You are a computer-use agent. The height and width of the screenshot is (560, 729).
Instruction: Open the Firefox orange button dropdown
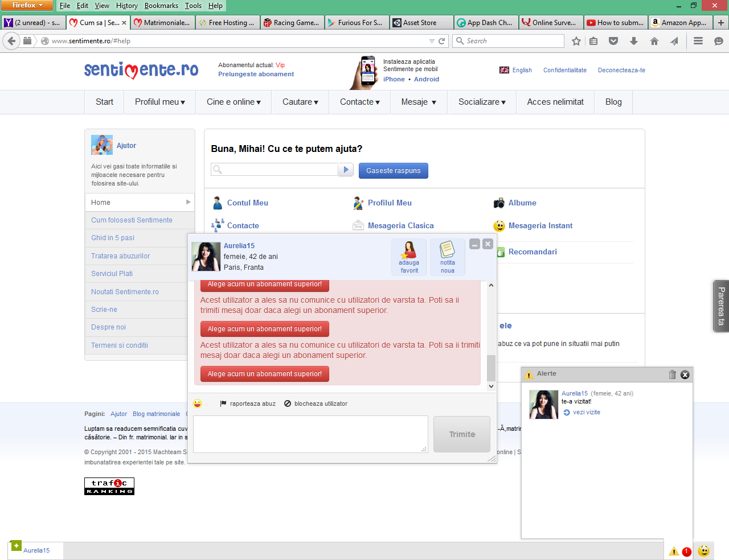tap(27, 5)
